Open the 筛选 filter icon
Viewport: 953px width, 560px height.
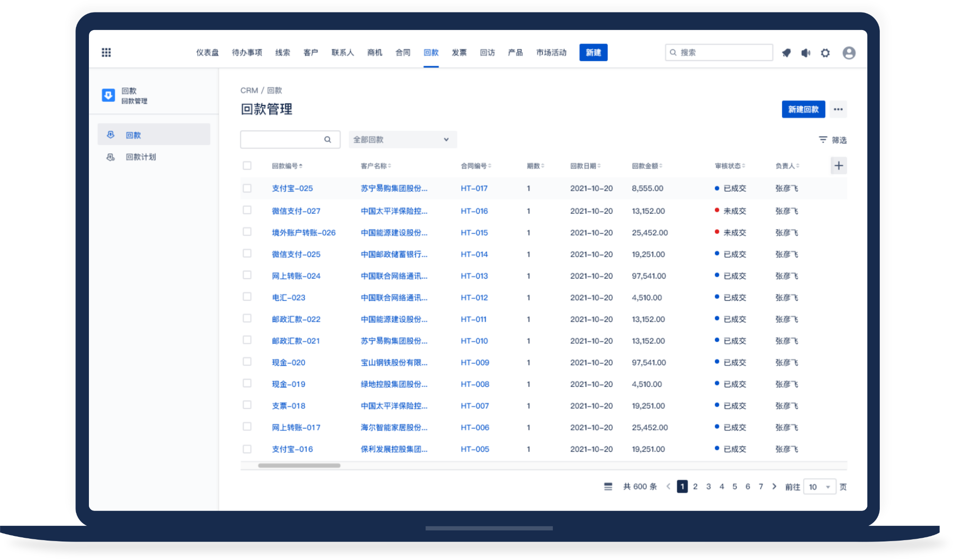click(822, 139)
